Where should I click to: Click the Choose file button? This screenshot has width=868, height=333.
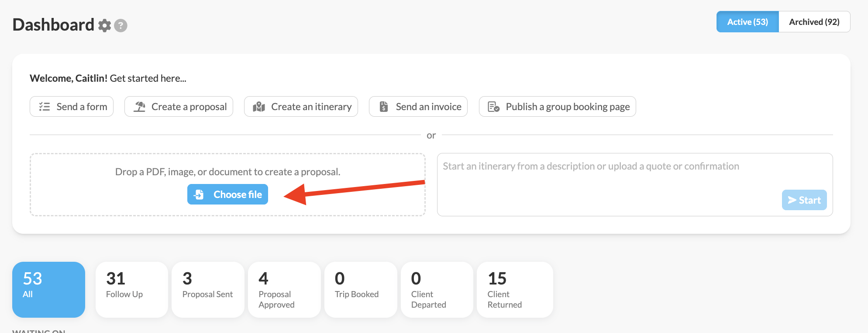[227, 194]
